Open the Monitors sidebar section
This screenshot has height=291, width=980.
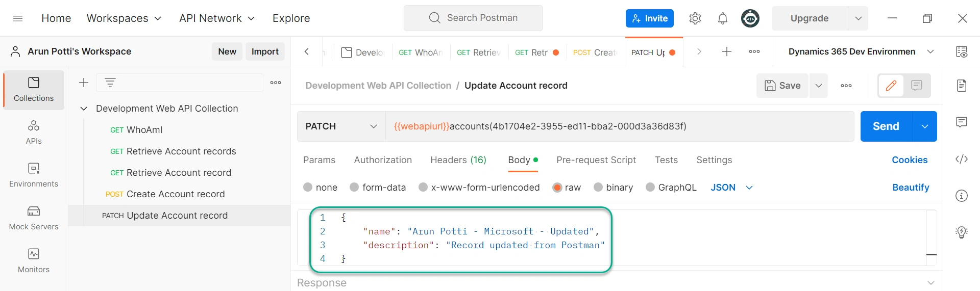[x=34, y=261]
